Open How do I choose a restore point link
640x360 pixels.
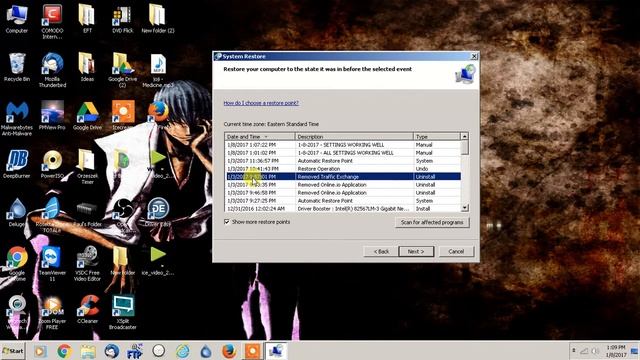(261, 103)
